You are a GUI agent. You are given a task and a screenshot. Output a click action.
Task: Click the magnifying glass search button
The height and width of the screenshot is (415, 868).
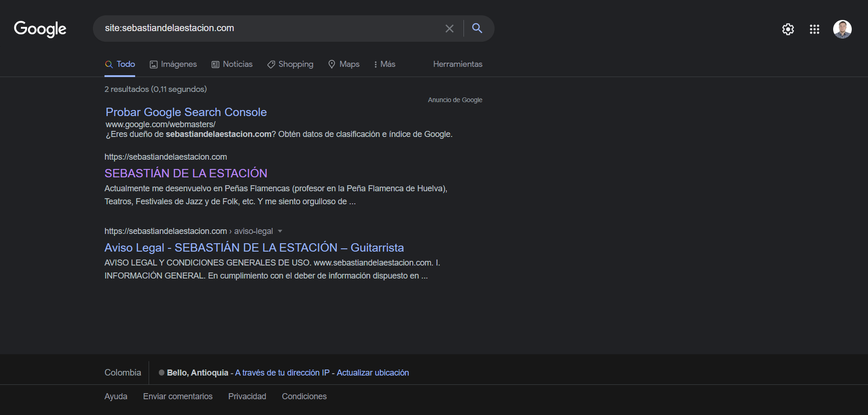pos(477,28)
